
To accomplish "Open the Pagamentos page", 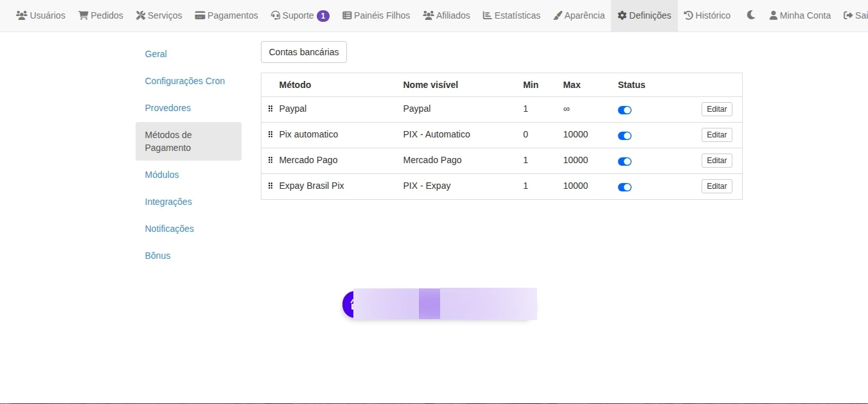I will [x=226, y=15].
